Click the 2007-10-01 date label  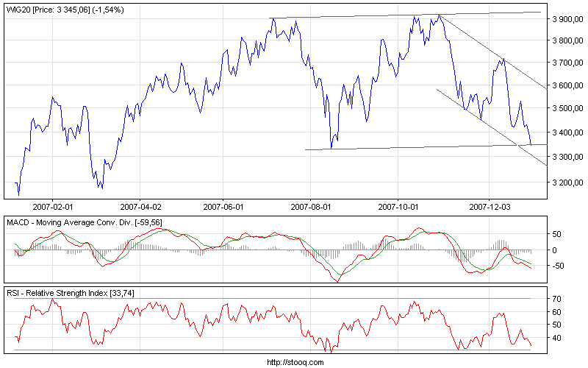(x=398, y=207)
